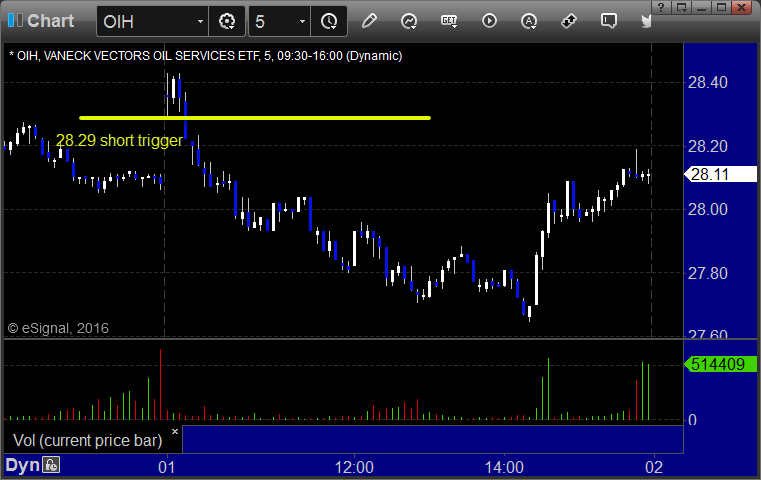Image resolution: width=761 pixels, height=480 pixels.
Task: Open the time template clock icon
Action: [329, 21]
